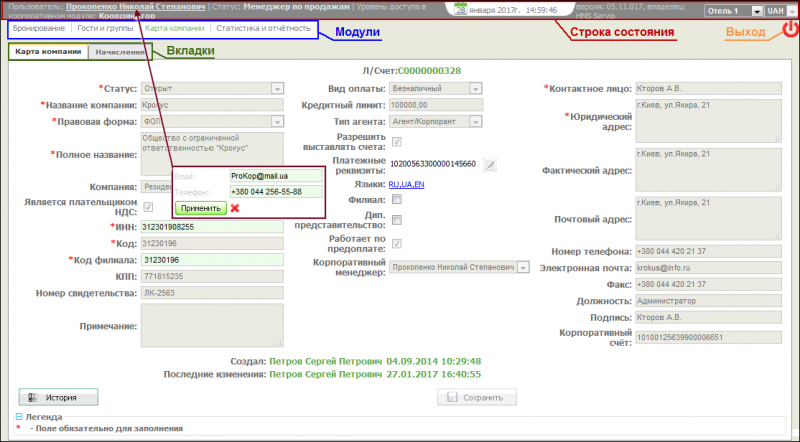The height and width of the screenshot is (442, 800).
Task: Enable the Филиал checkbox
Action: 396,199
